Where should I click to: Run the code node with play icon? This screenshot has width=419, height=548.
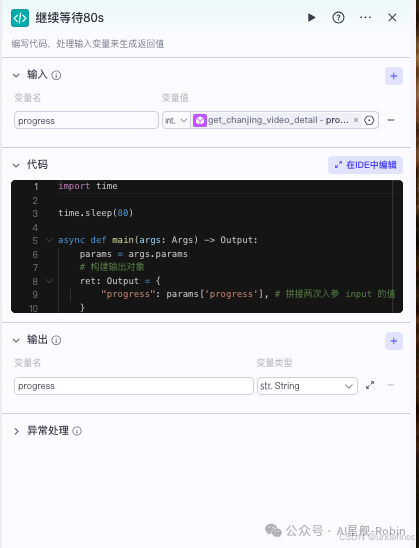[x=311, y=17]
